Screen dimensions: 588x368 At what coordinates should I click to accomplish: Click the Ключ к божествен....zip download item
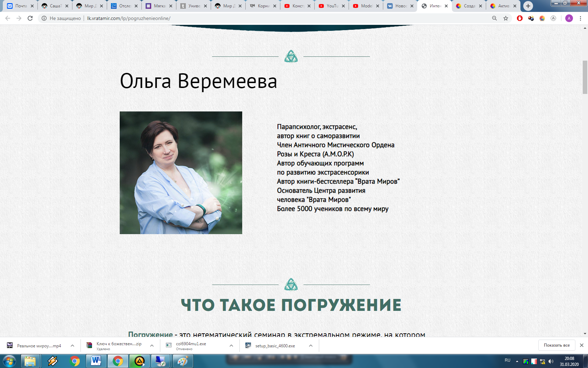coord(114,346)
